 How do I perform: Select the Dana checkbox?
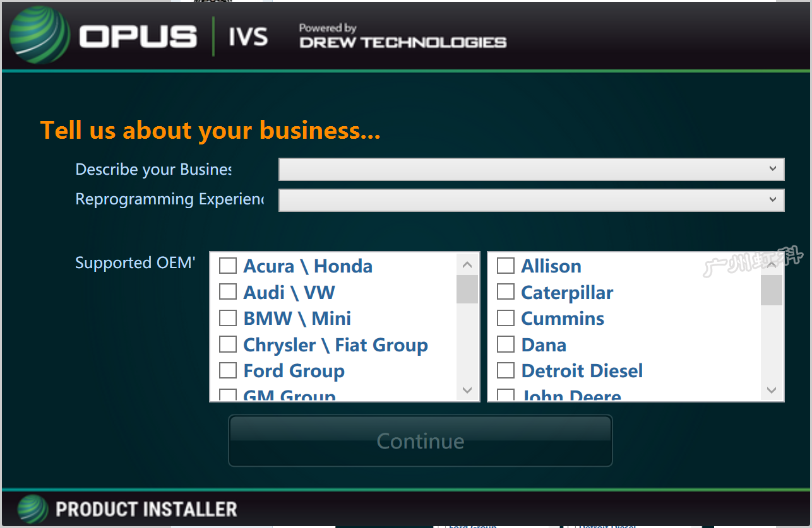tap(506, 344)
